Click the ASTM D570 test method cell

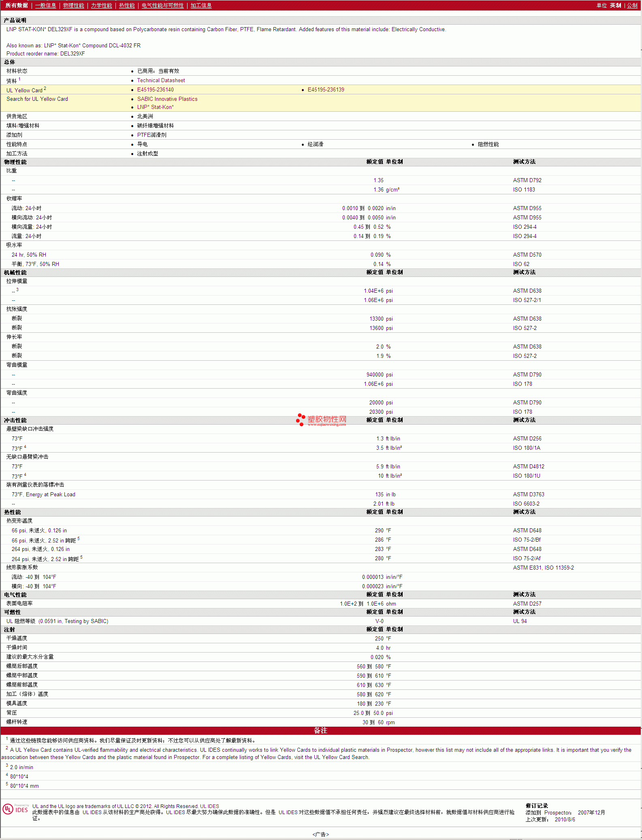click(527, 255)
